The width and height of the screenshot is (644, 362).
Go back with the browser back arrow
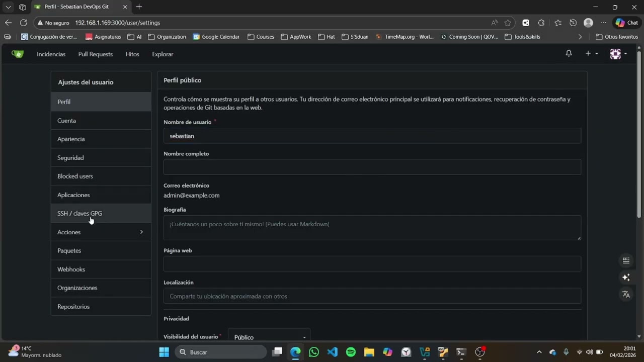pos(8,23)
